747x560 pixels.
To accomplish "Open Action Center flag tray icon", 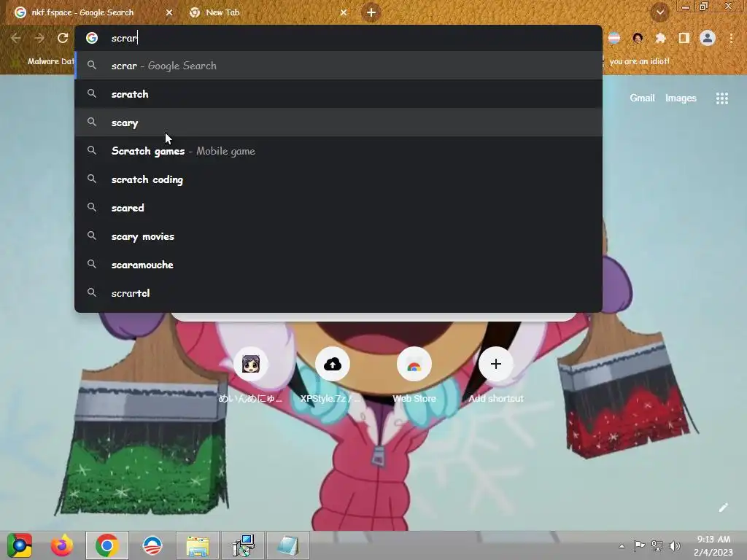I will click(x=639, y=545).
